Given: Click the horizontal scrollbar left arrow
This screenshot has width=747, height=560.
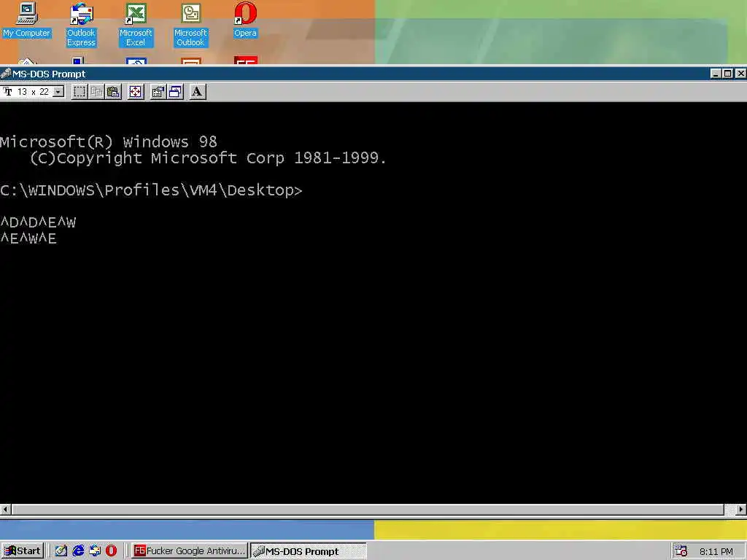Looking at the screenshot, I should click(5, 510).
